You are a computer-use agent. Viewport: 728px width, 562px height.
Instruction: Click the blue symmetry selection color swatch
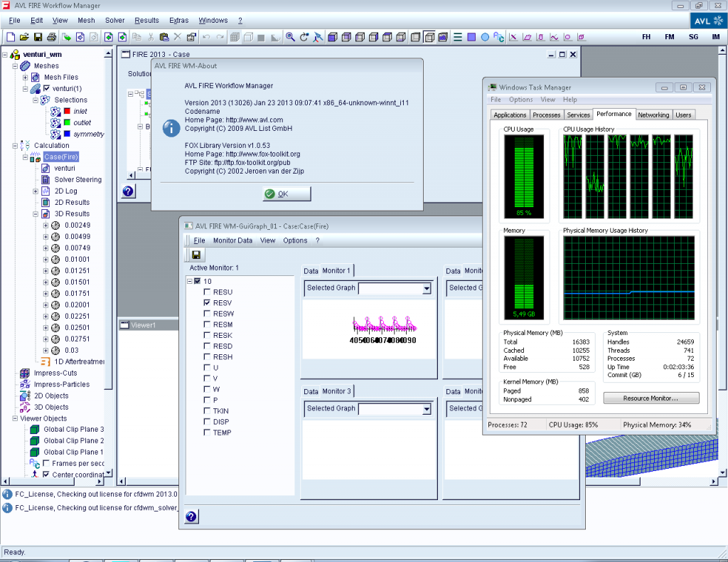(x=67, y=134)
